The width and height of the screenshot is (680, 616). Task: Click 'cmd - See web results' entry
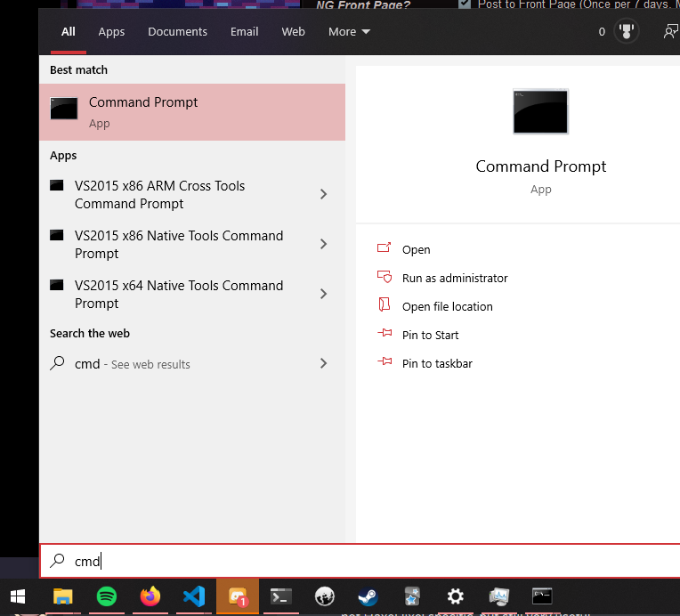point(192,363)
